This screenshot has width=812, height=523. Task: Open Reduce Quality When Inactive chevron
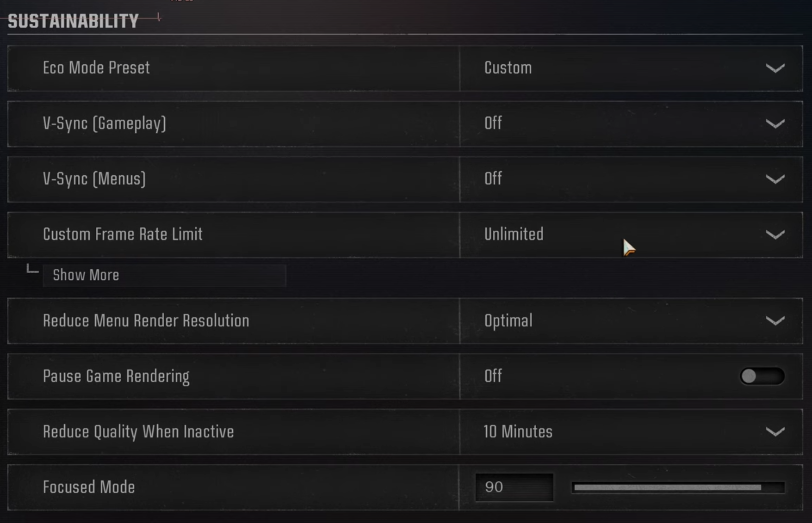coord(775,432)
